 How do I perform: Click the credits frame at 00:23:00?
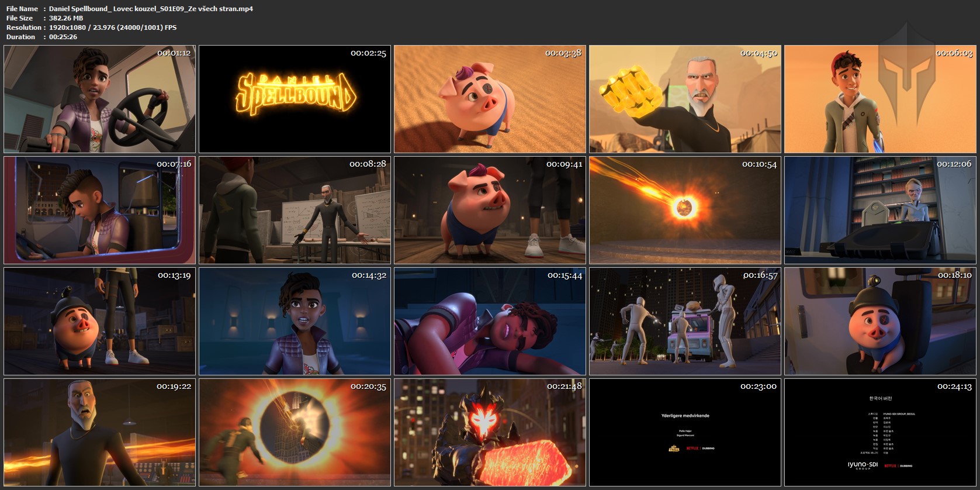pos(685,432)
